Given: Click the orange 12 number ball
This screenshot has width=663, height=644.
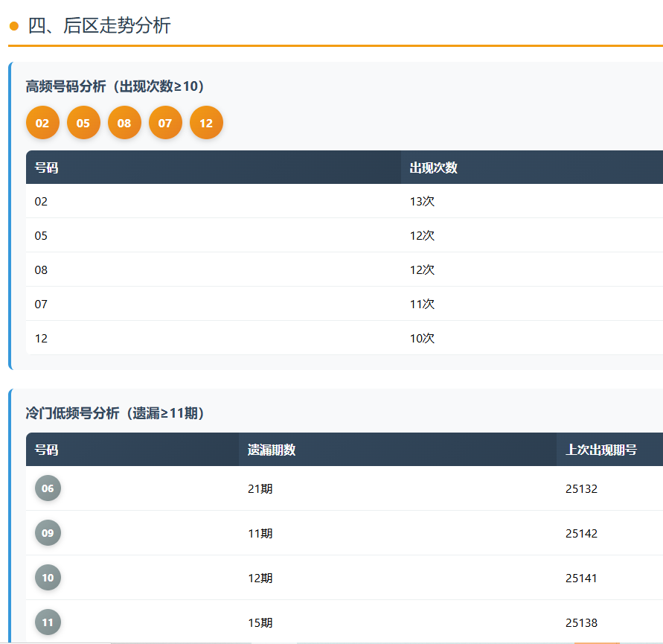Looking at the screenshot, I should 206,123.
